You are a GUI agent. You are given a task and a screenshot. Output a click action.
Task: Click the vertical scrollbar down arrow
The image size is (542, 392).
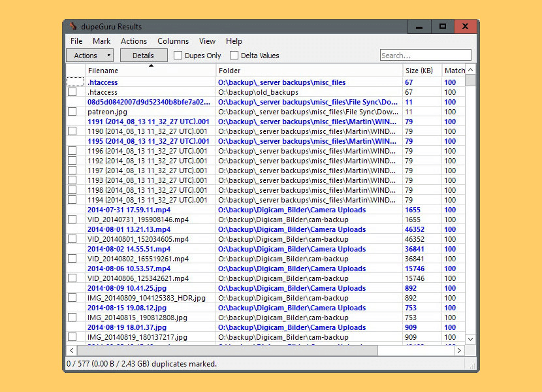pyautogui.click(x=470, y=338)
